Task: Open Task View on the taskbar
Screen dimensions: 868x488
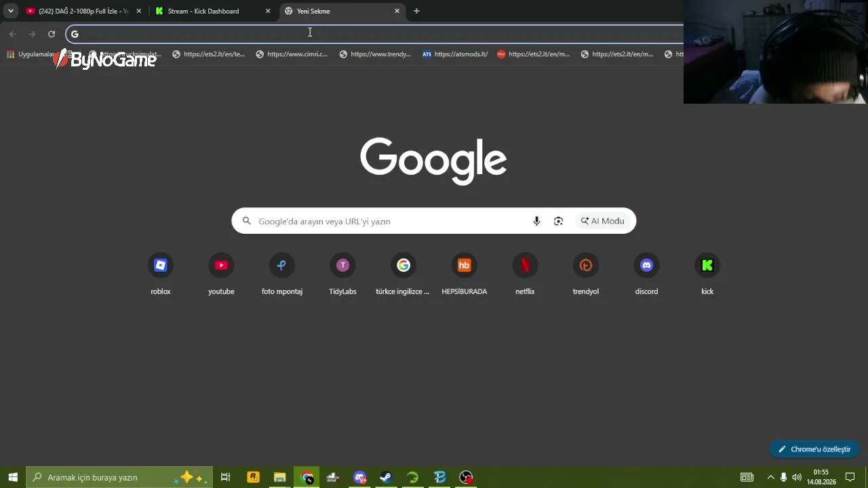Action: point(226,477)
